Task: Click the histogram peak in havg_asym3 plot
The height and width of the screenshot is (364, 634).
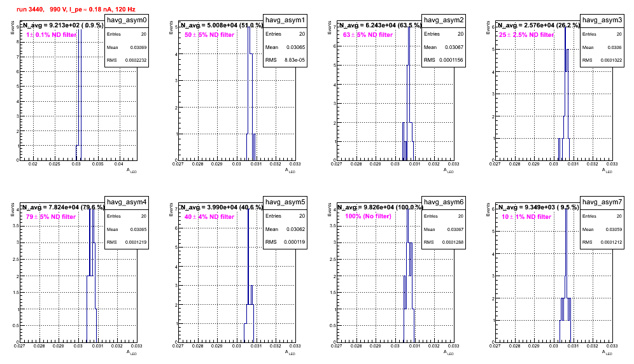Action: [x=566, y=27]
